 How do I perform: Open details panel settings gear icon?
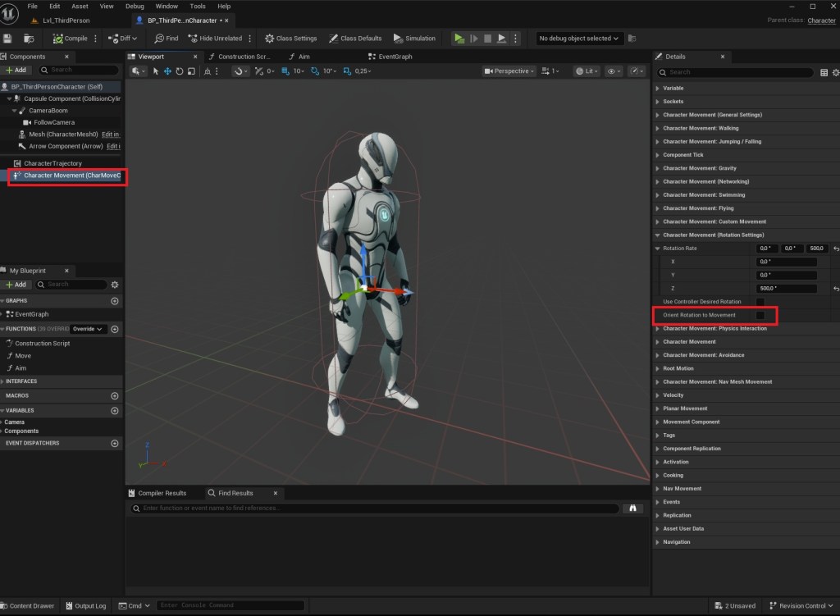coord(836,72)
